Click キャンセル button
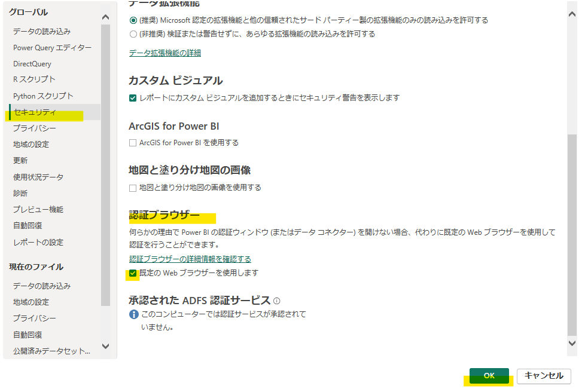This screenshot has height=389, width=588. (x=544, y=376)
